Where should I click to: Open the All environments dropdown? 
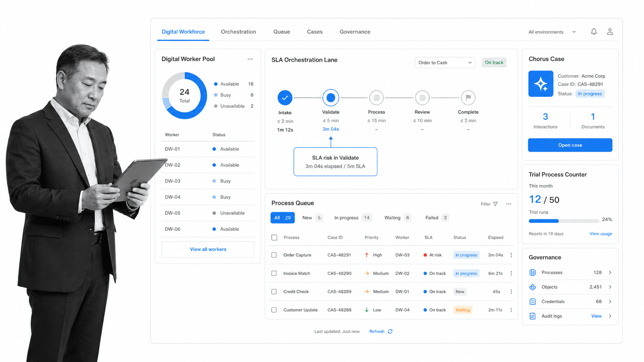point(552,32)
